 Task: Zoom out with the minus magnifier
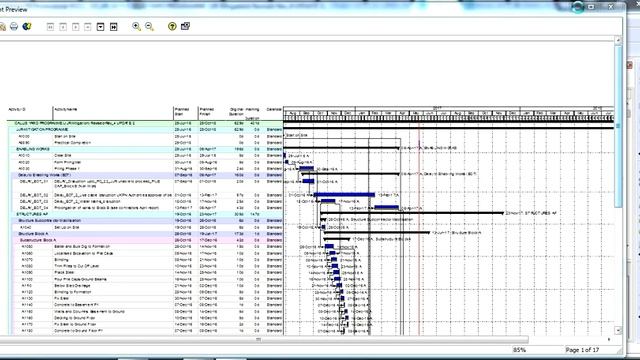click(149, 27)
